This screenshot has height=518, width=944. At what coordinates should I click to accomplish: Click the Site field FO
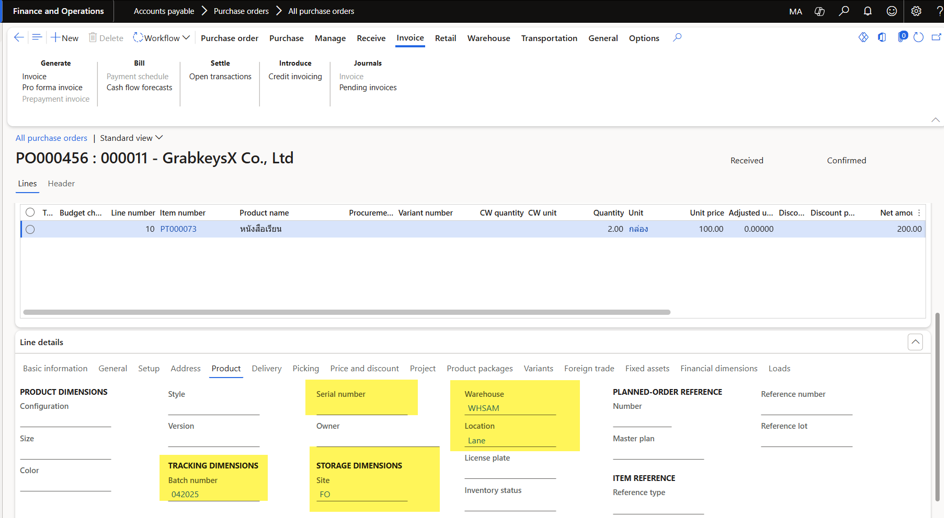(x=362, y=494)
